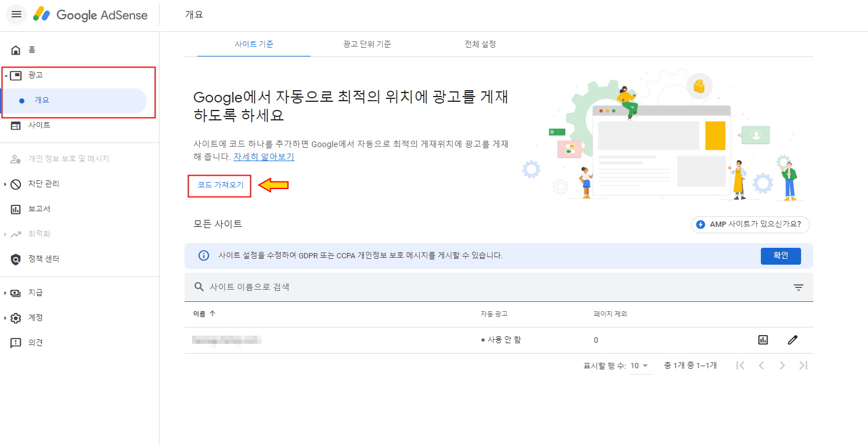Image resolution: width=868 pixels, height=445 pixels.
Task: Click the blue 확인 button
Action: 781,256
